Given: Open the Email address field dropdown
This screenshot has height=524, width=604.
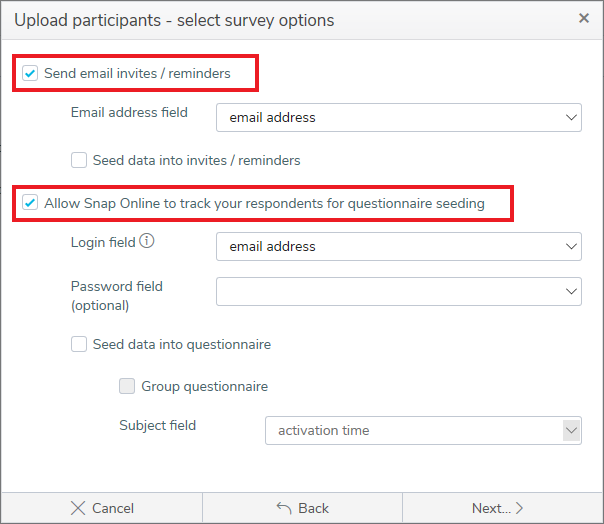Looking at the screenshot, I should click(399, 118).
